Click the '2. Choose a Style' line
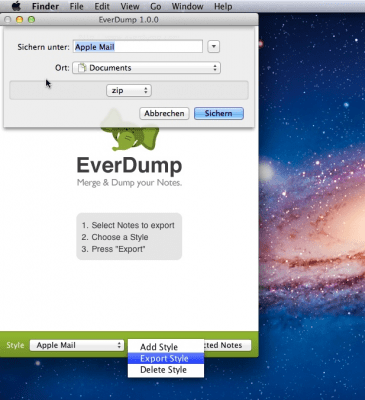365x400 pixels. (115, 237)
